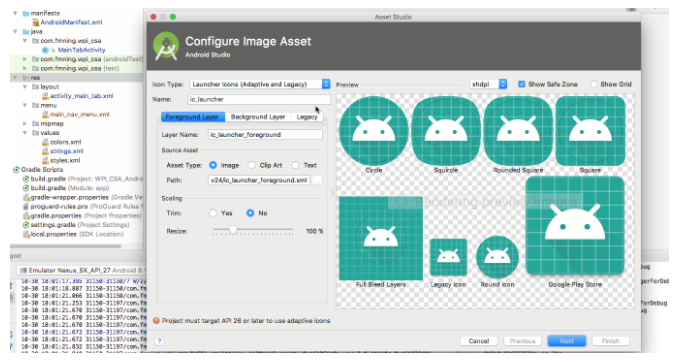Click the proguard-rules.pro file icon
The image size is (682, 362).
[x=26, y=206]
